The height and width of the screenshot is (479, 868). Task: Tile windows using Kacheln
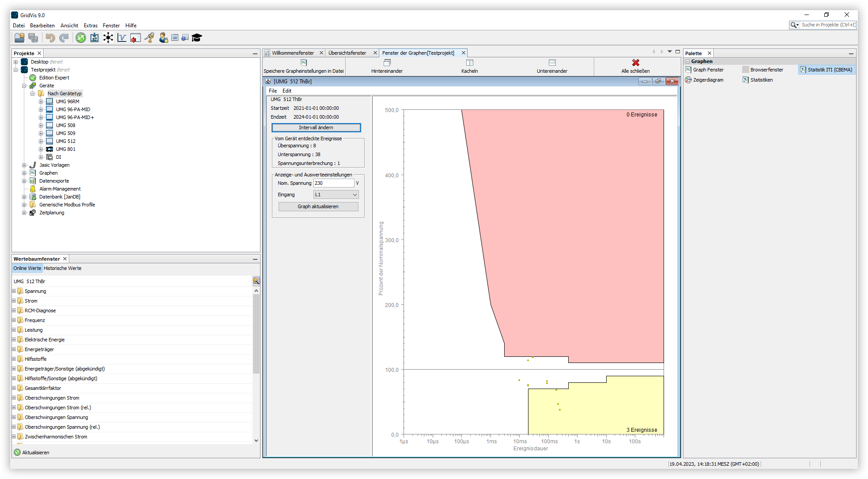[x=470, y=67]
